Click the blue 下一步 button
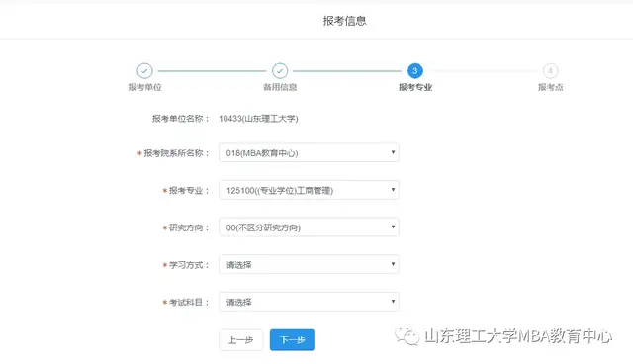Image resolution: width=633 pixels, height=364 pixels. point(292,340)
